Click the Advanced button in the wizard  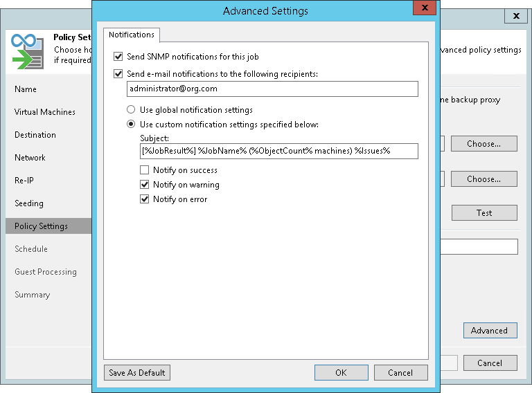click(489, 331)
